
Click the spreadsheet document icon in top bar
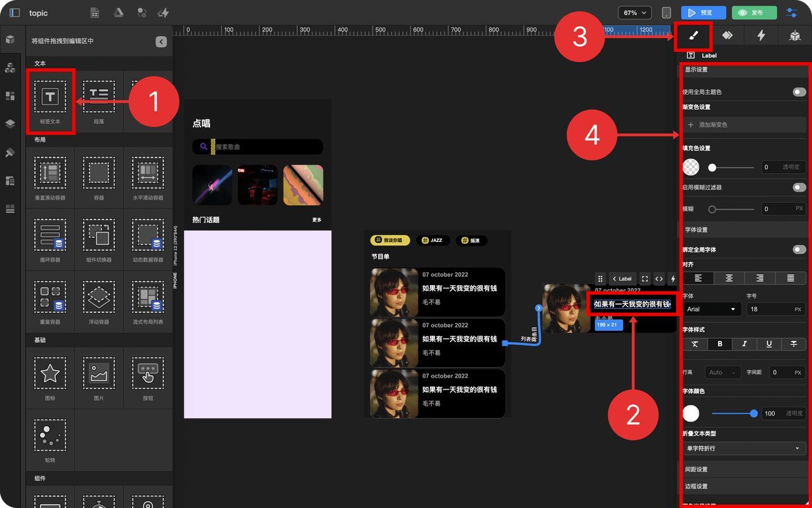point(95,13)
